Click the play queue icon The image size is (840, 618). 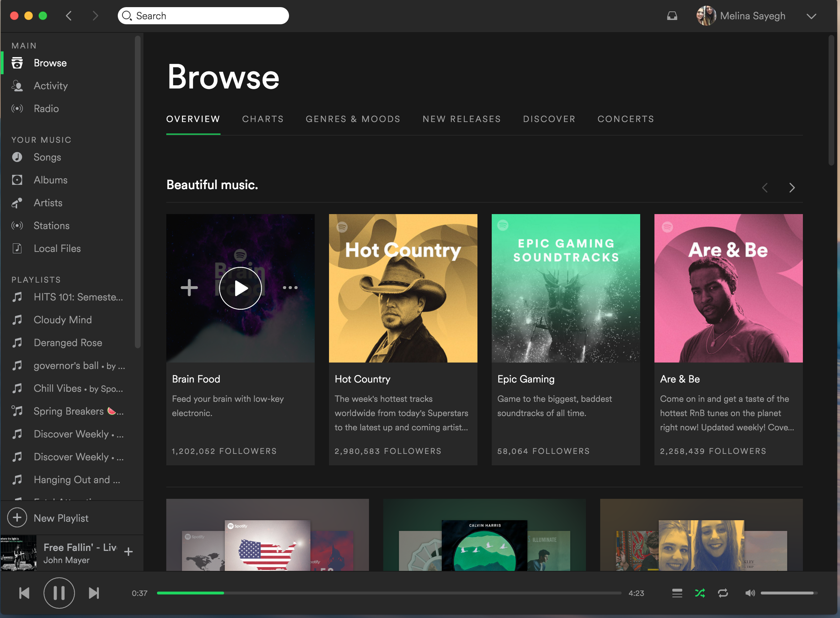point(677,593)
